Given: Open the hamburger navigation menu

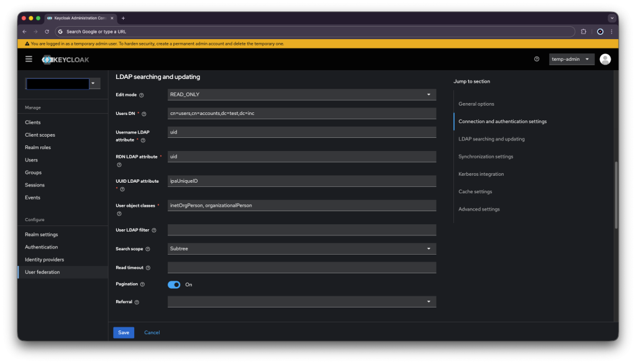Looking at the screenshot, I should point(29,59).
